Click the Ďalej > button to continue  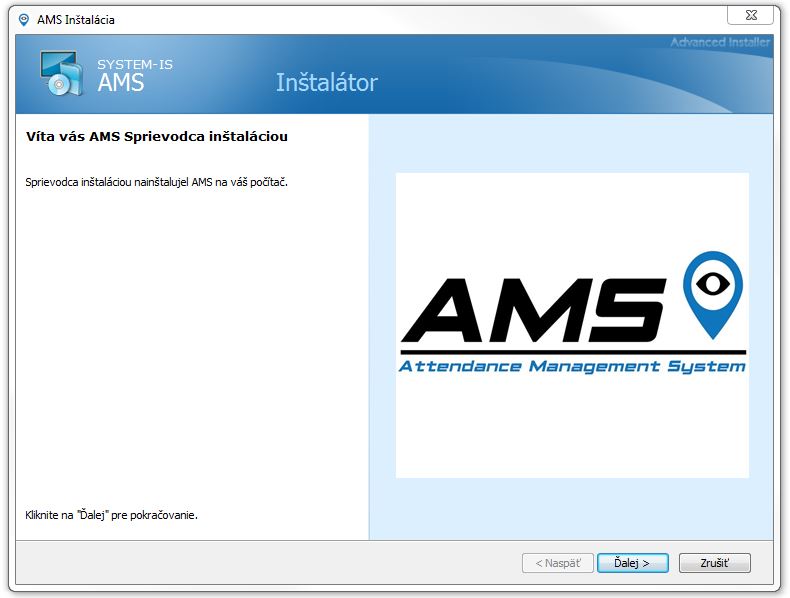[632, 563]
